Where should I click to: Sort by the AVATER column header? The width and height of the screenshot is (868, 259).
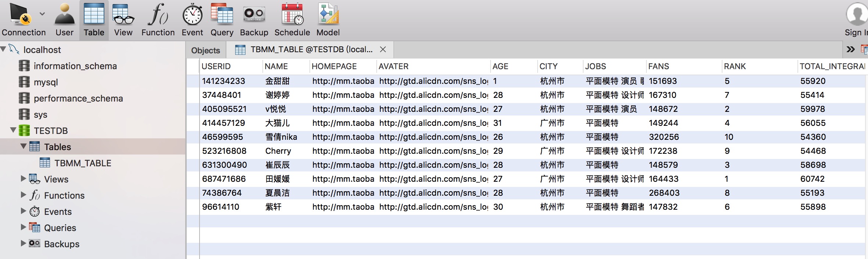tap(434, 66)
